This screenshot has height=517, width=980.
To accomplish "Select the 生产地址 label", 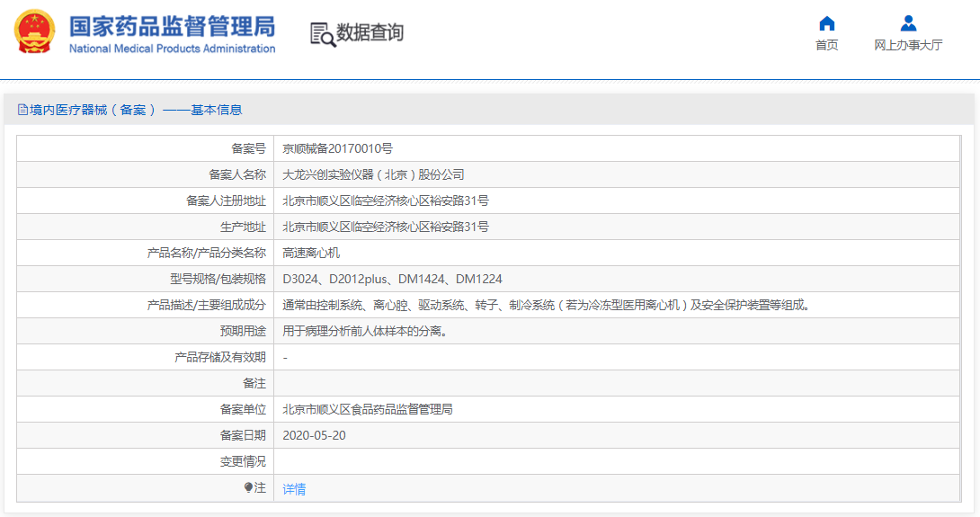I will pos(243,227).
